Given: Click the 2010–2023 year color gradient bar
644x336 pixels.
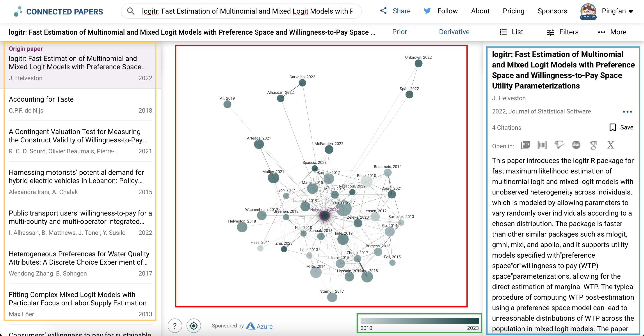Looking at the screenshot, I should tap(419, 321).
